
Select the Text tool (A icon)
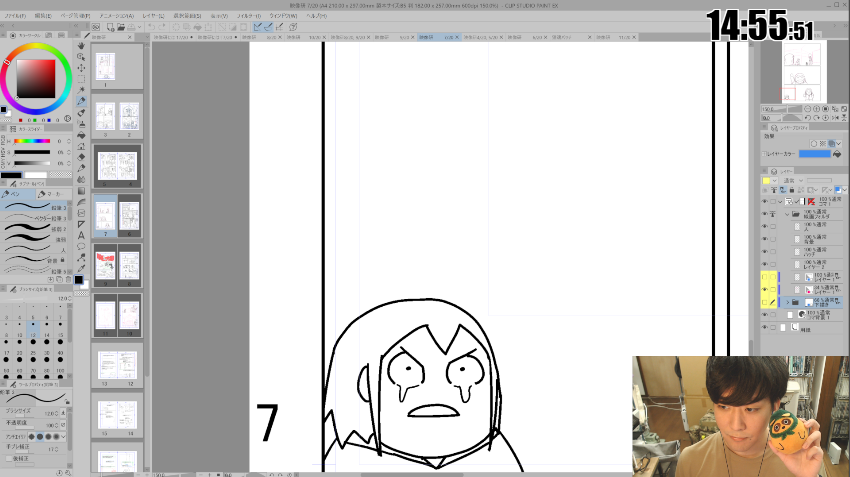[x=81, y=235]
